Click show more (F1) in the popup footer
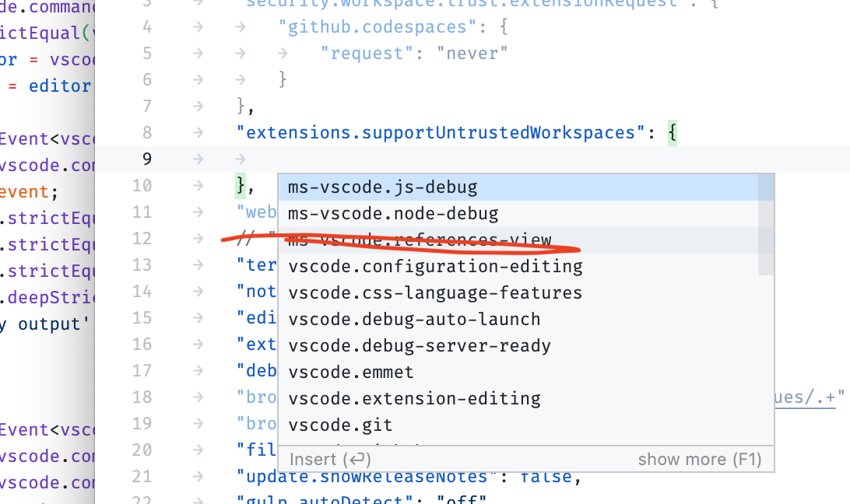 (x=699, y=459)
